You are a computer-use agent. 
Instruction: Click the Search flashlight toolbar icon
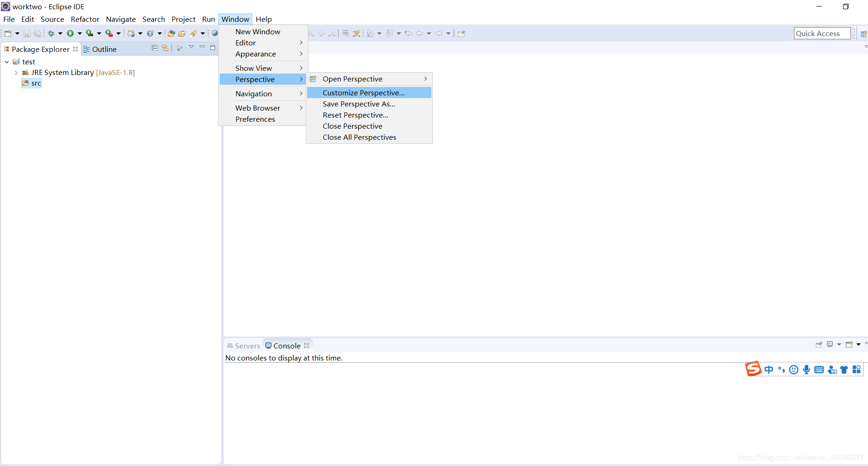[193, 33]
